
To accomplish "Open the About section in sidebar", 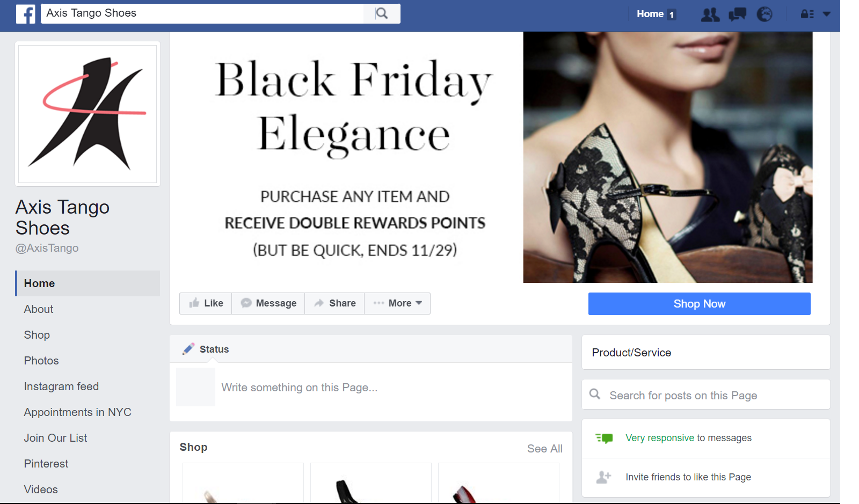I will coord(39,309).
